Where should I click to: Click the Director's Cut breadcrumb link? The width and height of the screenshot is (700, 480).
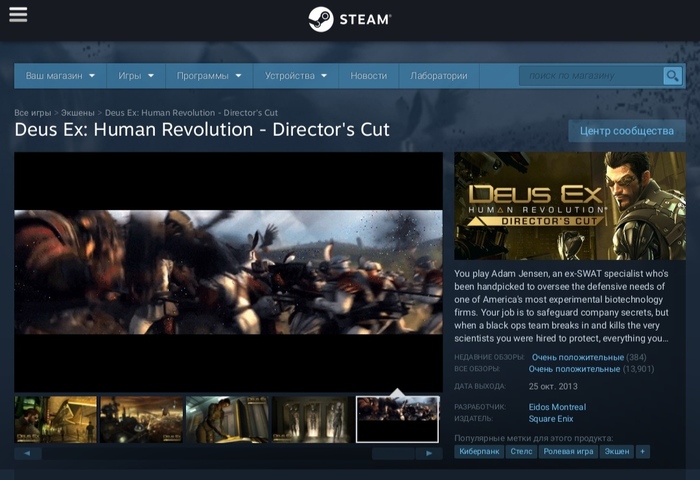click(191, 113)
